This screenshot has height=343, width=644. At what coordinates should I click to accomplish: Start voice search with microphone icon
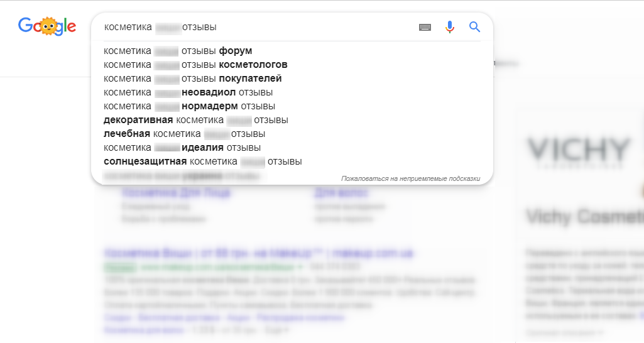[x=450, y=27]
